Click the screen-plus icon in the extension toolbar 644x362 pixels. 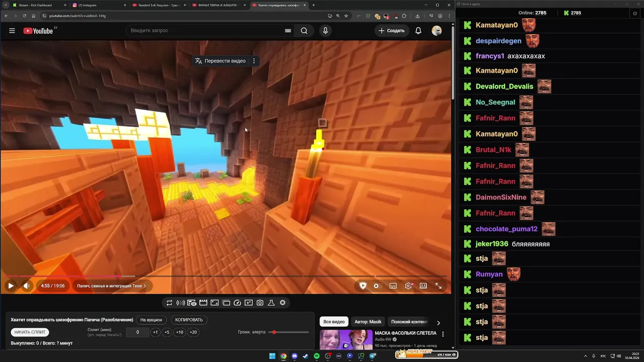pyautogui.click(x=249, y=303)
